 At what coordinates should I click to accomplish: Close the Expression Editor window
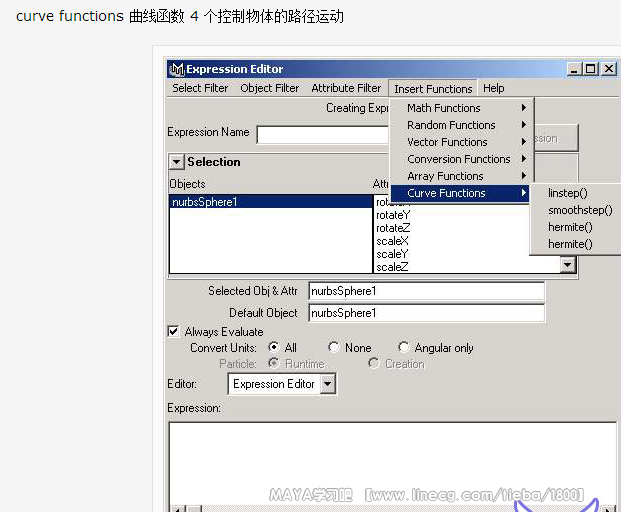pyautogui.click(x=609, y=69)
